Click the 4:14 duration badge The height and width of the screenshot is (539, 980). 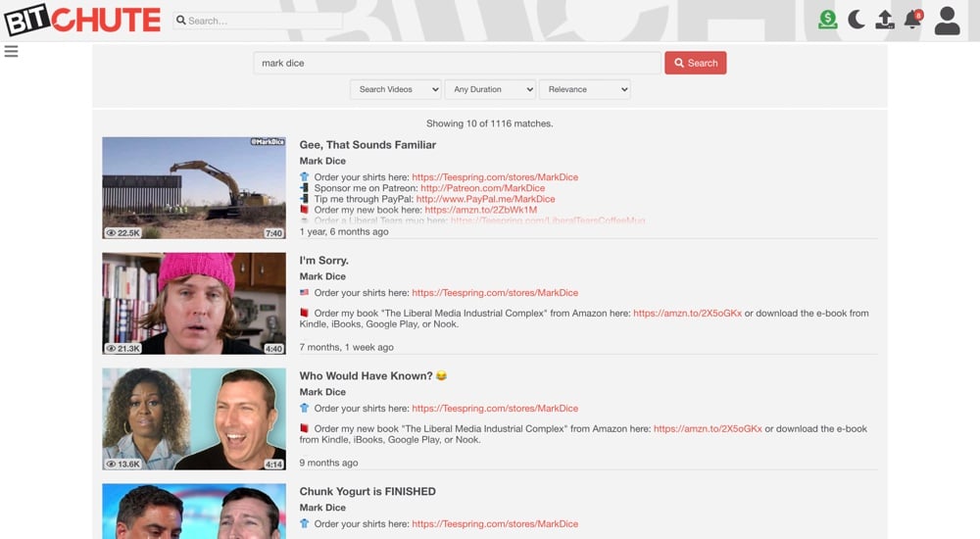tap(273, 465)
